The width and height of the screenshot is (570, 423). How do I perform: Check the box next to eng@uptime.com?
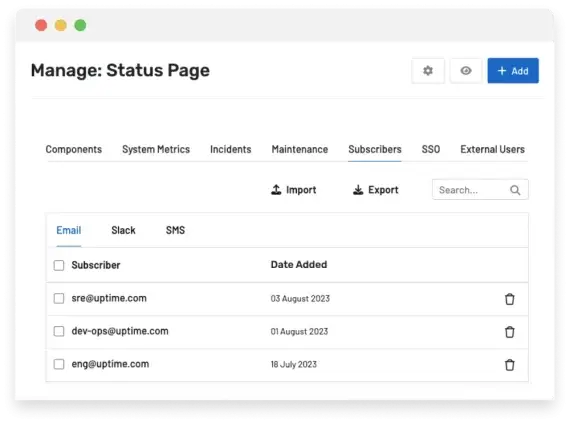click(59, 364)
